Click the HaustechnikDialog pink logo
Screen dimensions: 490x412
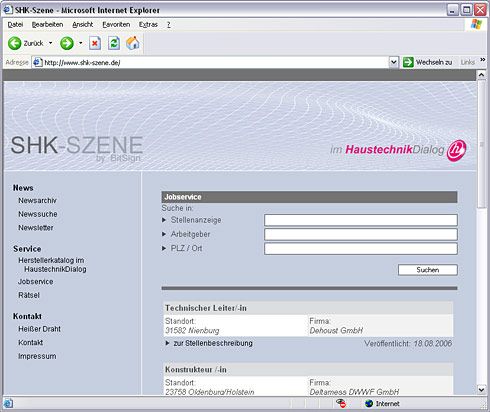[456, 150]
